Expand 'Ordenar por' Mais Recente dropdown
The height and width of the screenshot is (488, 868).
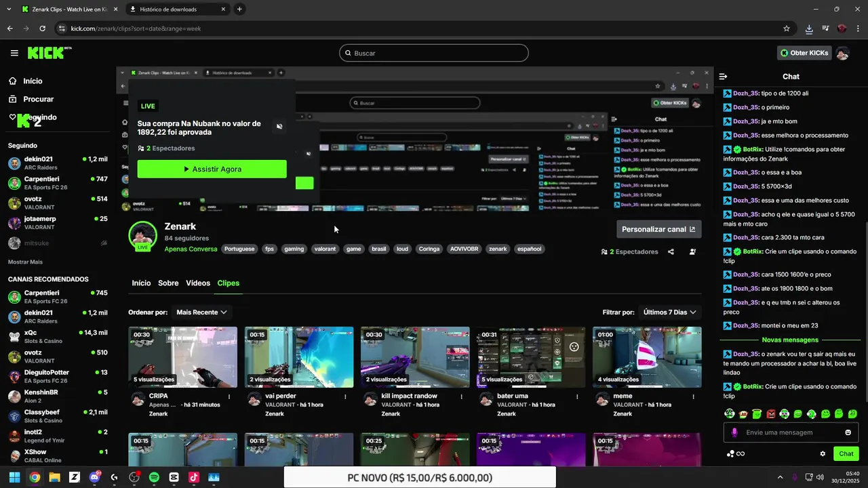pyautogui.click(x=201, y=312)
